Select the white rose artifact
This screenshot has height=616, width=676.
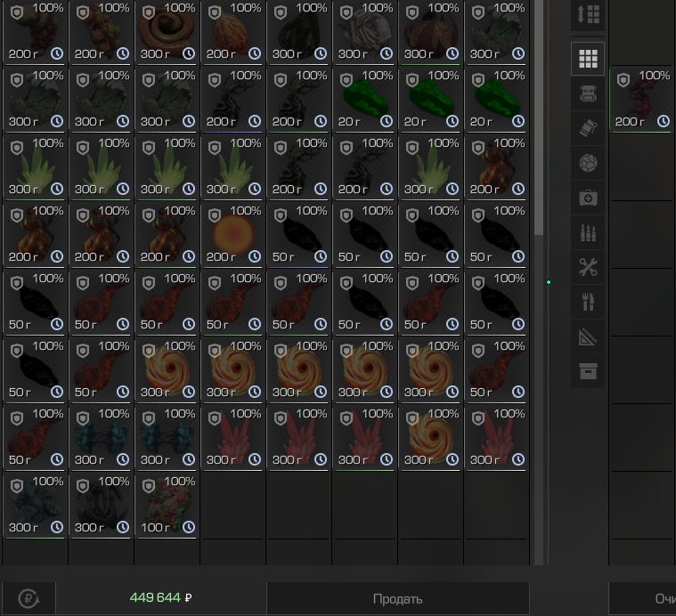pos(365,31)
